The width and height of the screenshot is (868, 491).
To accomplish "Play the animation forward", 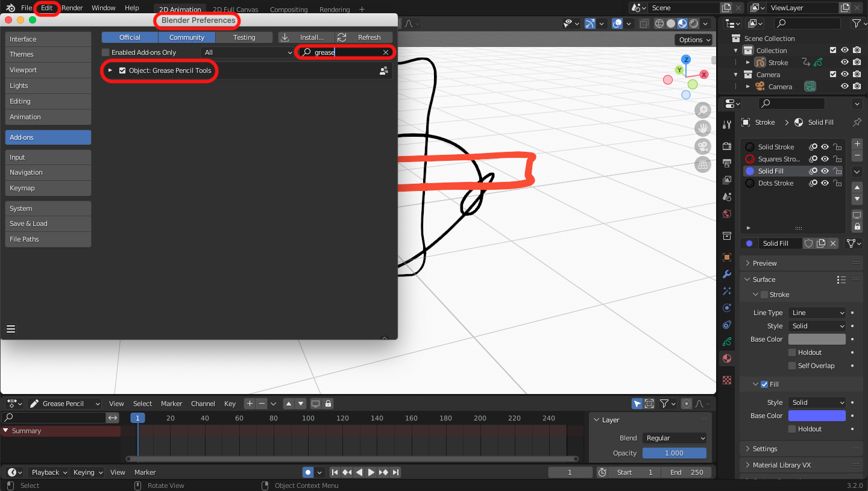I will tap(371, 472).
